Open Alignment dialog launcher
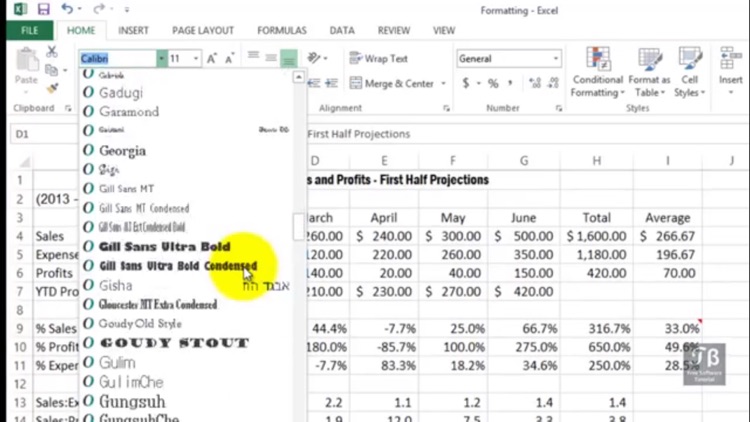This screenshot has width=750, height=422. point(446,109)
